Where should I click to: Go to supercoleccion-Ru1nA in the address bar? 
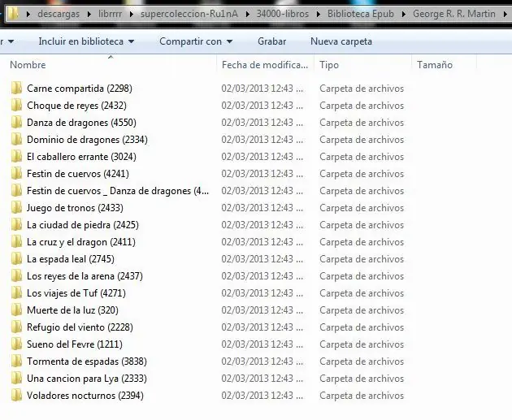click(x=189, y=14)
